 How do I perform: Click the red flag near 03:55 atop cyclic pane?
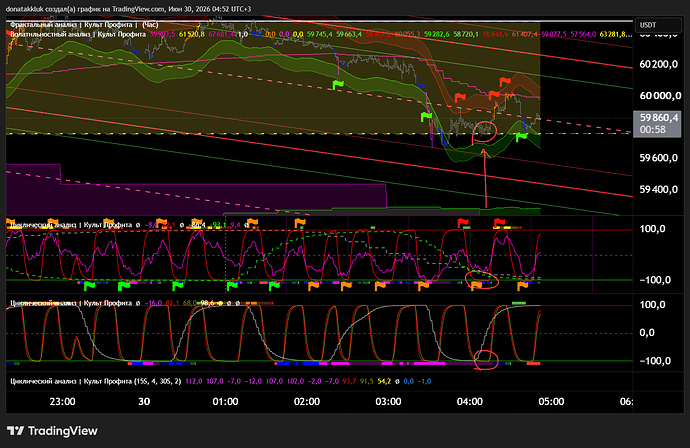[x=463, y=223]
